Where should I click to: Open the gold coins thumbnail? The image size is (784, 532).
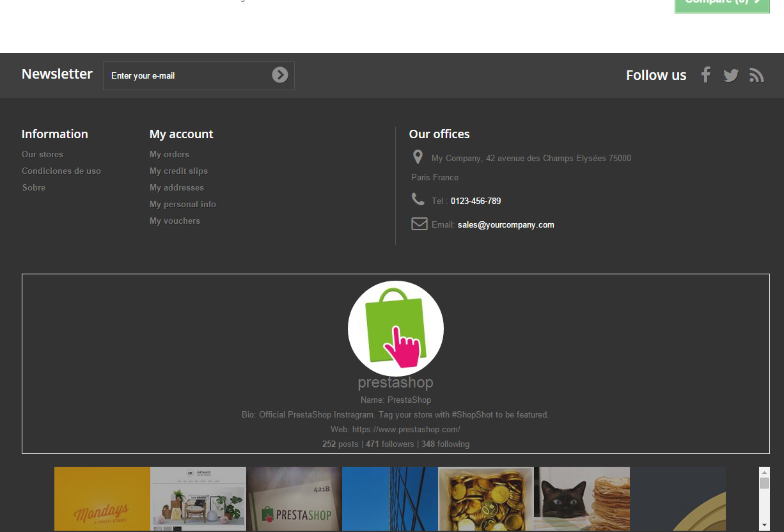[486, 499]
